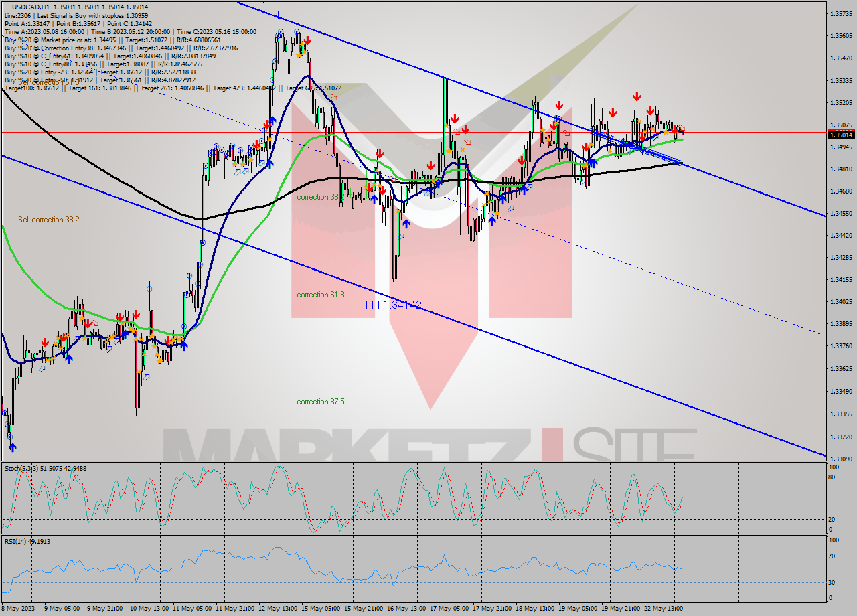The image size is (857, 616).
Task: Select the 1.35605 price axis value
Action: coord(842,35)
